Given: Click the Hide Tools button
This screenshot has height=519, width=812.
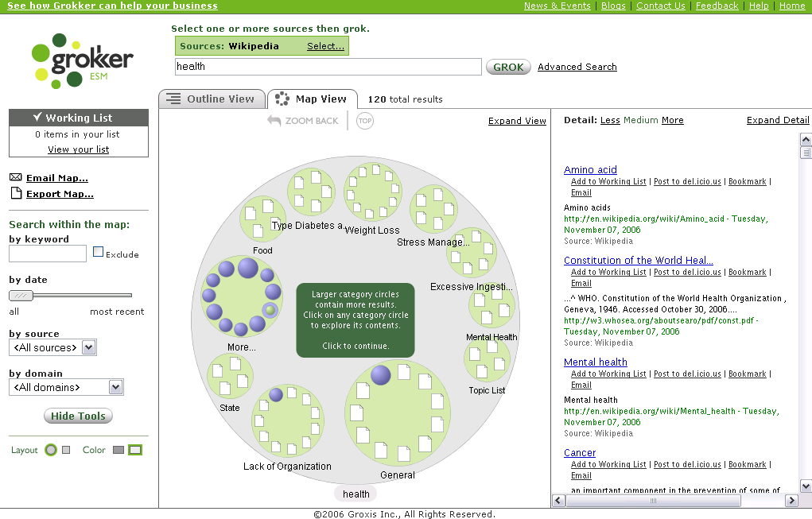Looking at the screenshot, I should point(78,416).
